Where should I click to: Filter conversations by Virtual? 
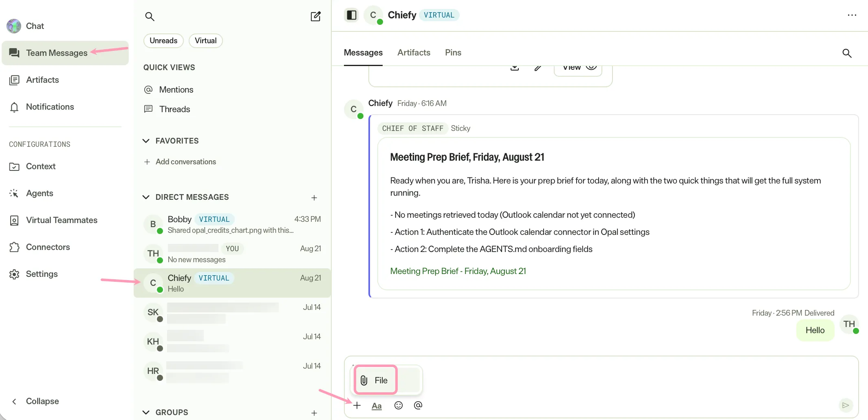(x=205, y=41)
